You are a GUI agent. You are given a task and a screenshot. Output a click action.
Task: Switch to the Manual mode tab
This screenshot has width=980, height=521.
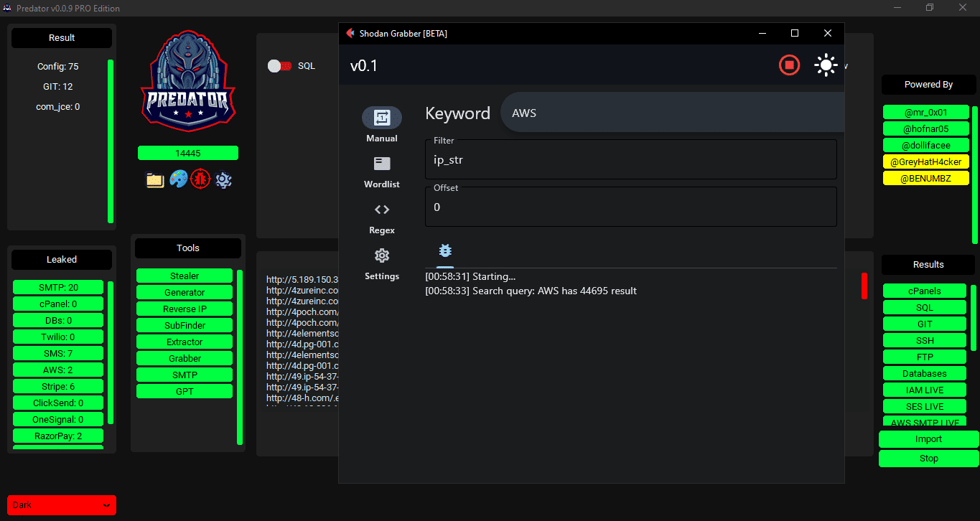click(x=382, y=118)
